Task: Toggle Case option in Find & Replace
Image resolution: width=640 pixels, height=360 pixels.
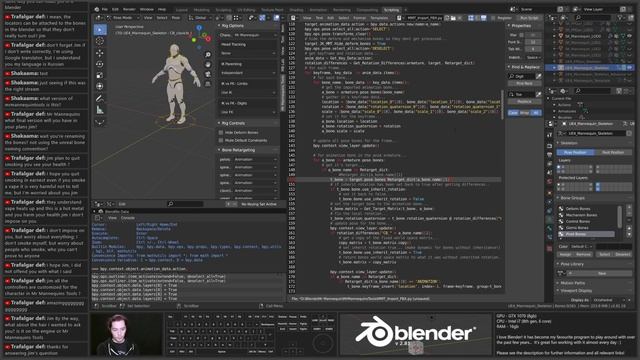Action: point(513,113)
